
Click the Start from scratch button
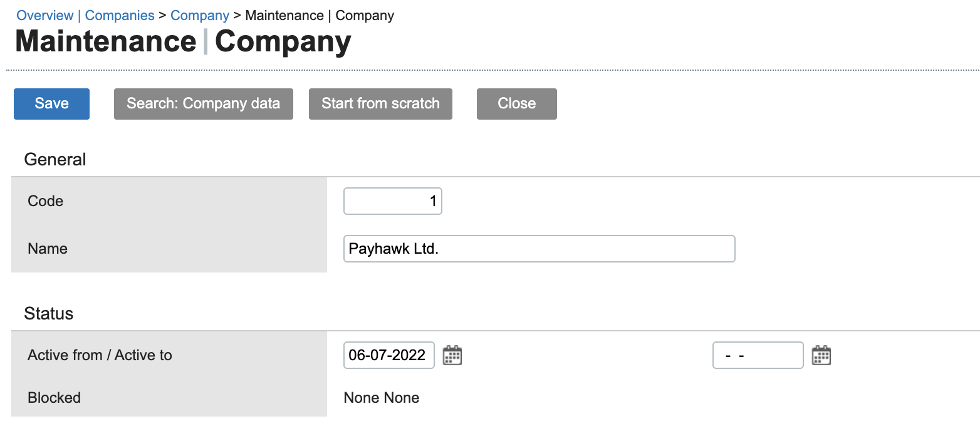coord(380,103)
